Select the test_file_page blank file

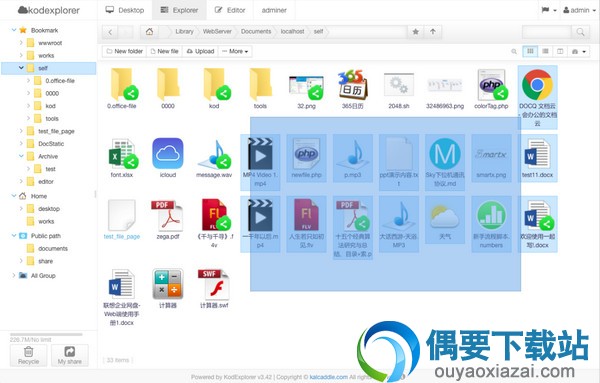click(x=122, y=215)
